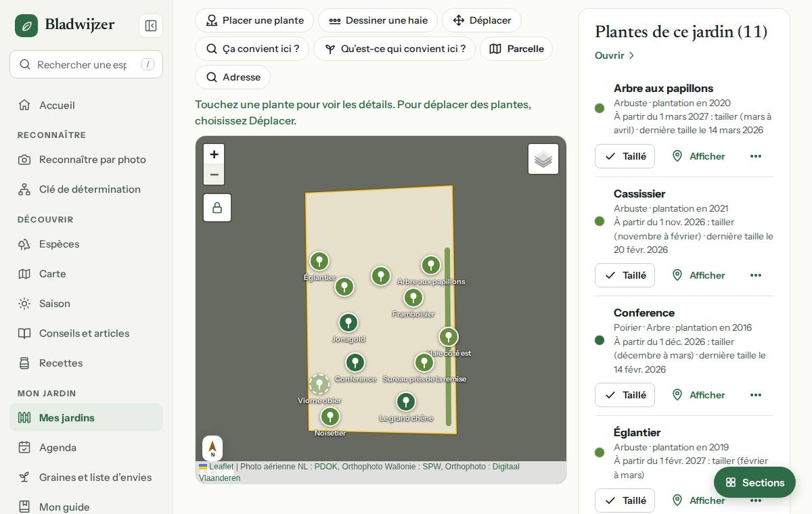Zoom out on the map

pyautogui.click(x=214, y=174)
